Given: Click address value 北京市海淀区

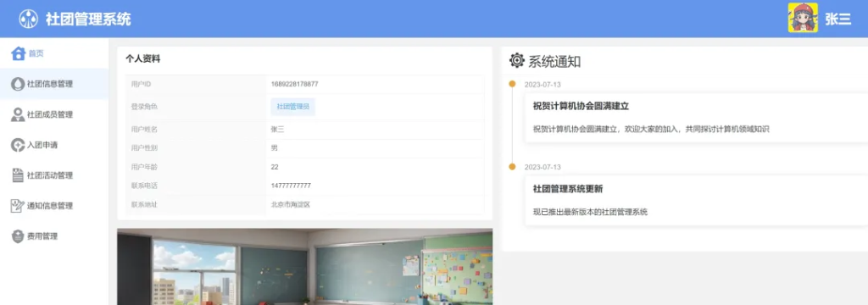Looking at the screenshot, I should tap(291, 205).
